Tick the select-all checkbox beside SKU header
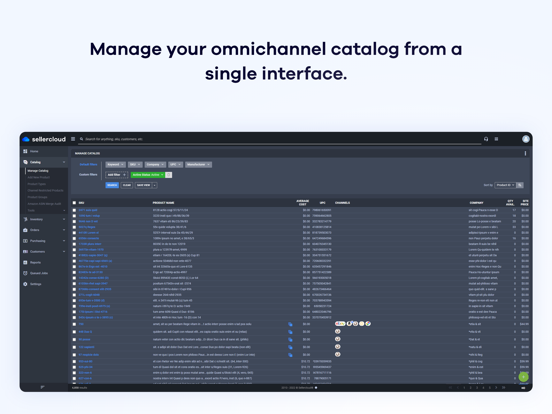 tap(74, 203)
